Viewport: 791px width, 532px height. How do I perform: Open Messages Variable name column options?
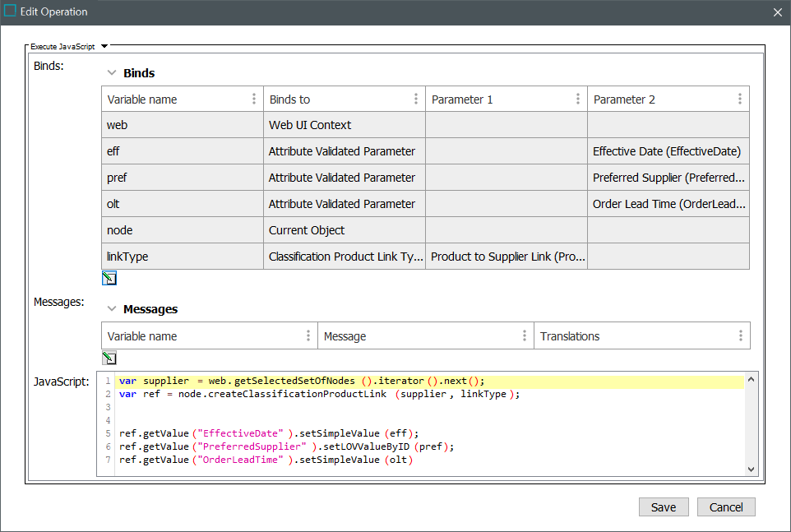pyautogui.click(x=308, y=335)
